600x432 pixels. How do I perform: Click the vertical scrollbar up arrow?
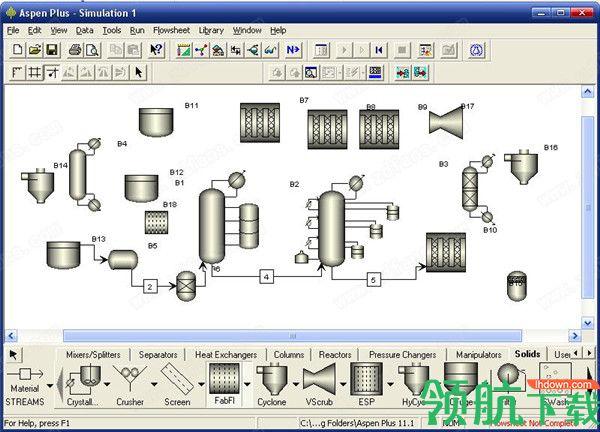tap(588, 92)
